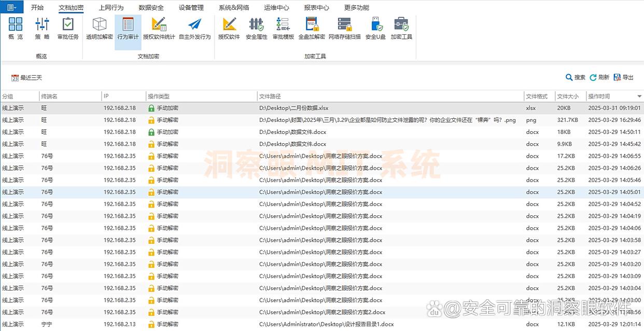The height and width of the screenshot is (331, 644).
Task: Open the 更多功能 tab
Action: pos(357,8)
